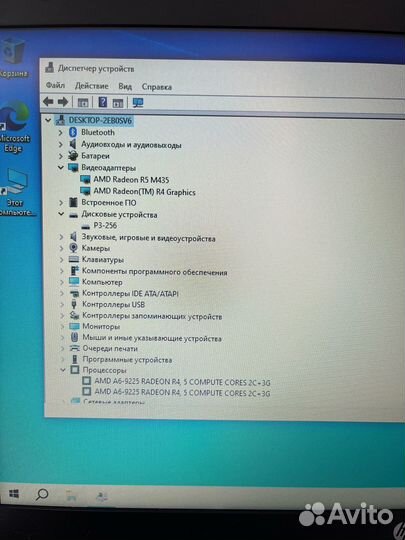Viewport: 405px width, 540px height.
Task: Select the first AMD A6-9225 processor entry
Action: [x=182, y=382]
